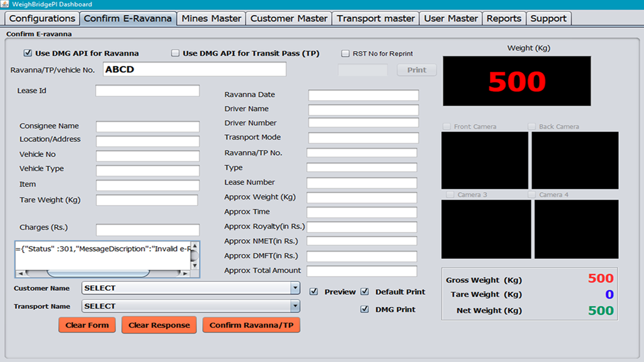644x362 pixels.
Task: Click the Clear Response button
Action: pos(159,325)
